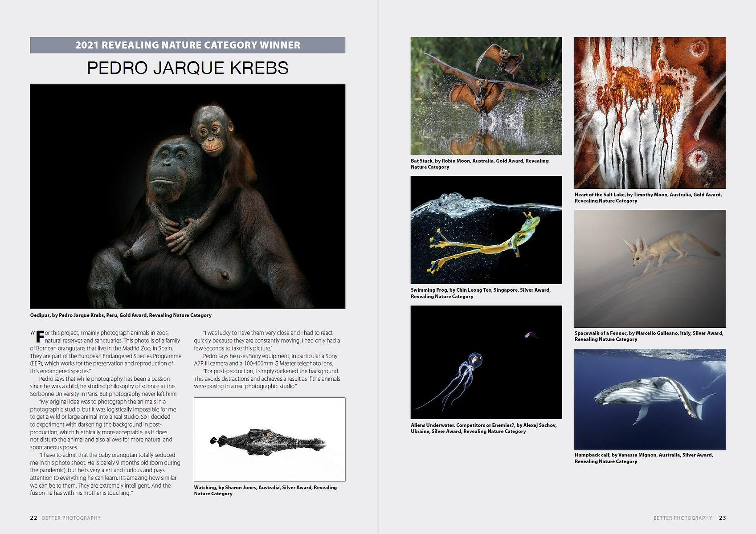This screenshot has width=756, height=534.
Task: Click the paragraph starting 'I was lucky to have them'
Action: [x=267, y=340]
